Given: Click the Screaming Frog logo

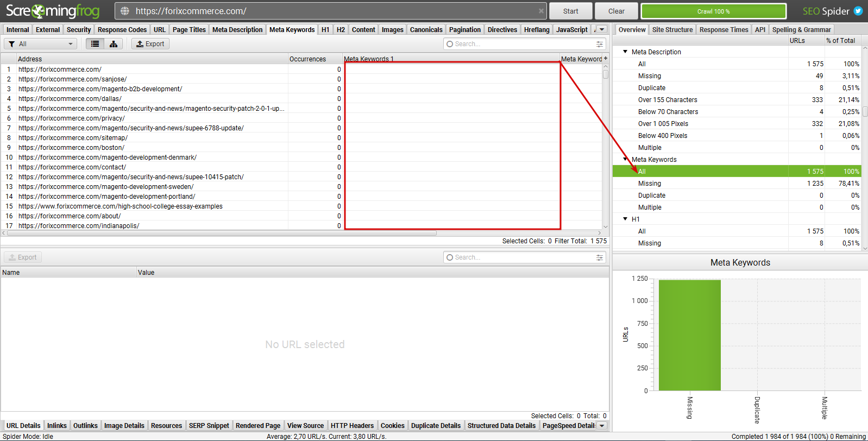Looking at the screenshot, I should (x=53, y=11).
